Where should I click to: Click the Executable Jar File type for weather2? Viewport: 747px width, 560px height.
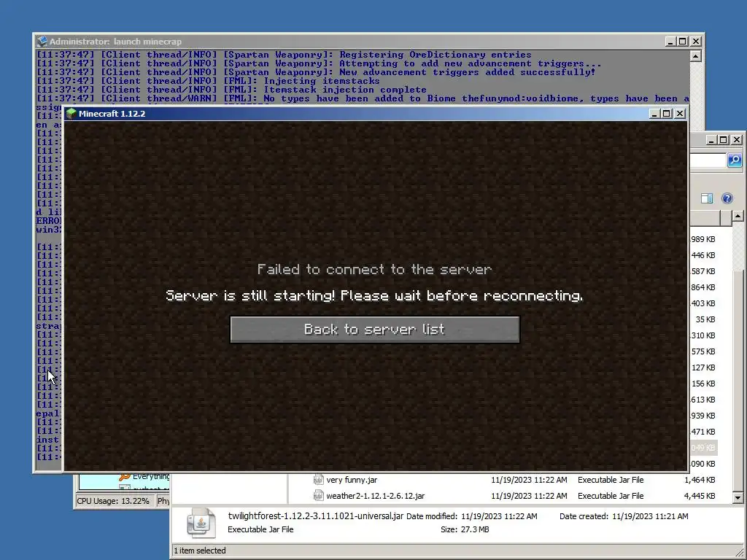click(611, 496)
